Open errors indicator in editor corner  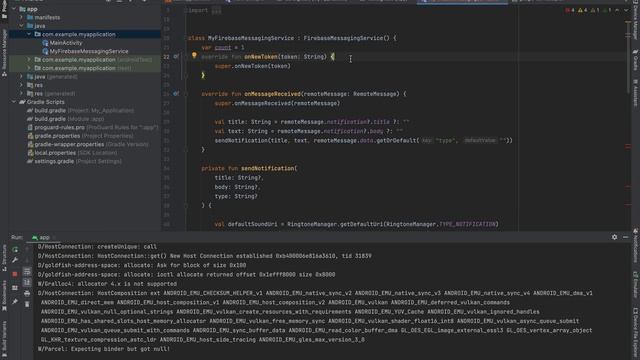[x=570, y=10]
